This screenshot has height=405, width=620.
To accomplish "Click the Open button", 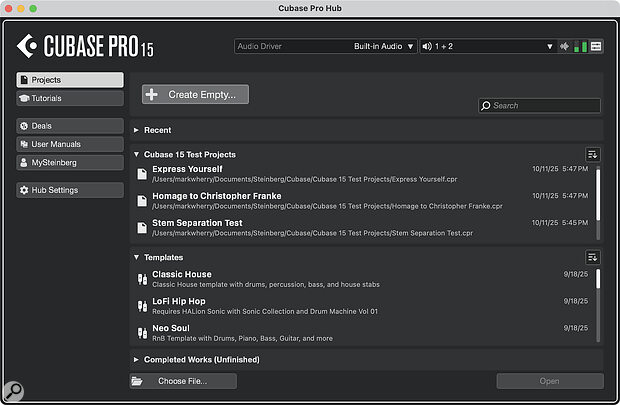I will pos(550,381).
